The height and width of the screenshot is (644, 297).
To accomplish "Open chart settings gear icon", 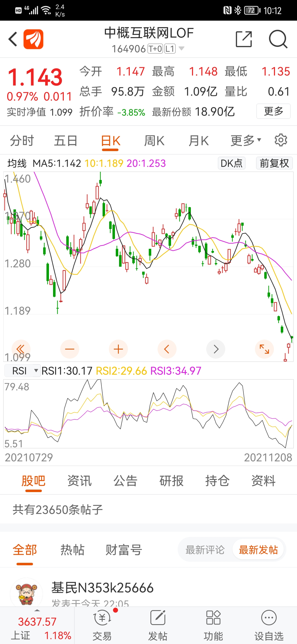I will [281, 140].
